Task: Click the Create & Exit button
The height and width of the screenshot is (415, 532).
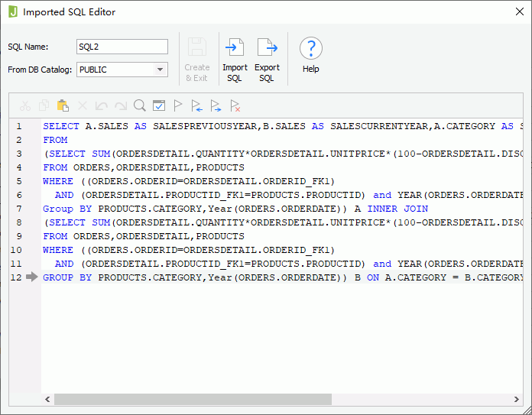Action: tap(196, 59)
